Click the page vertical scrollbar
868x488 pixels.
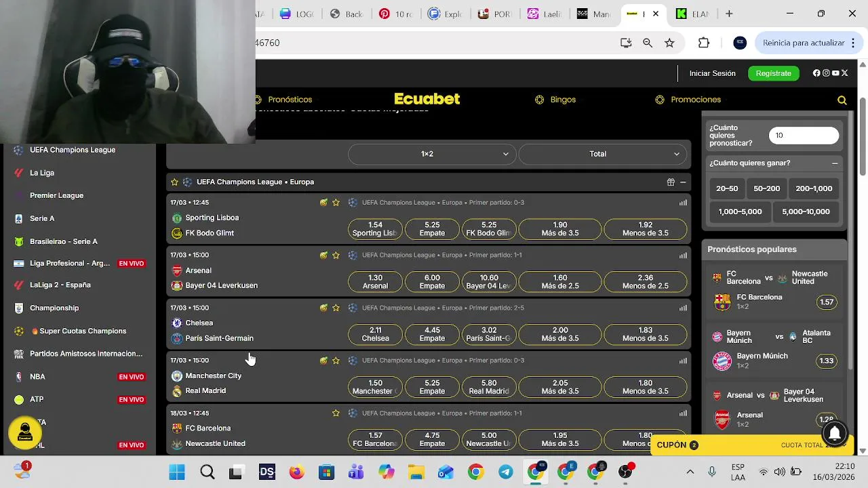pyautogui.click(x=863, y=138)
